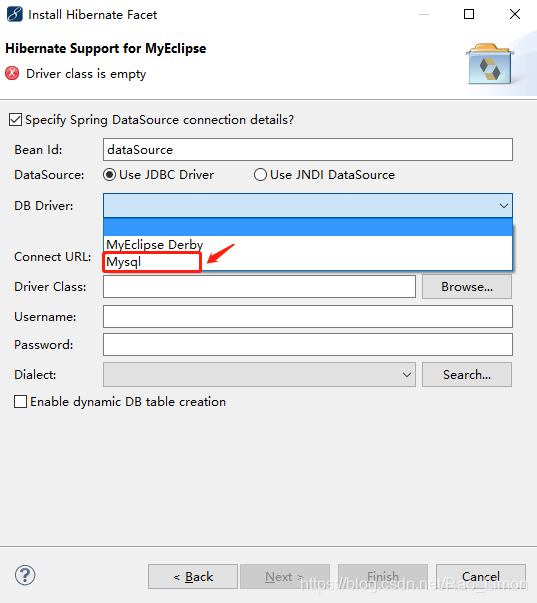Click the Search... button

click(x=467, y=375)
